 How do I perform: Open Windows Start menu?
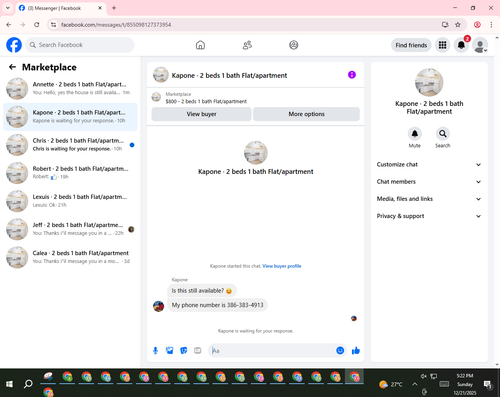pos(9,384)
